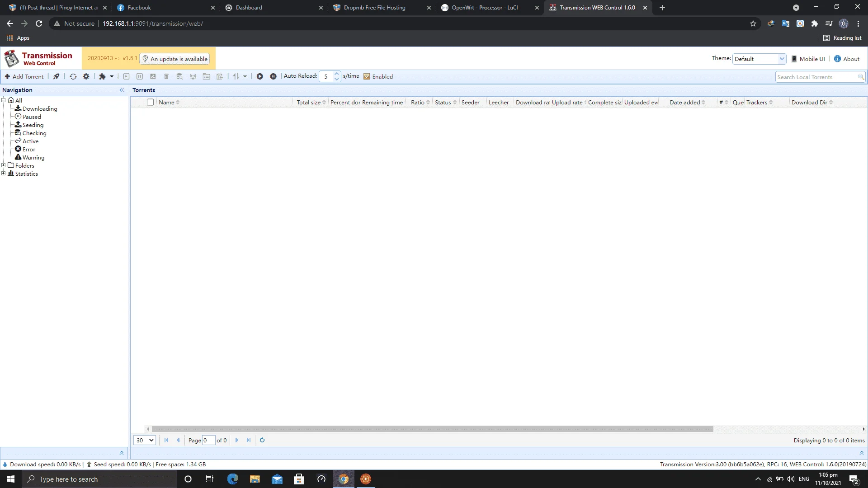
Task: Click the puzzle-piece plugin toolbar icon
Action: pyautogui.click(x=103, y=76)
